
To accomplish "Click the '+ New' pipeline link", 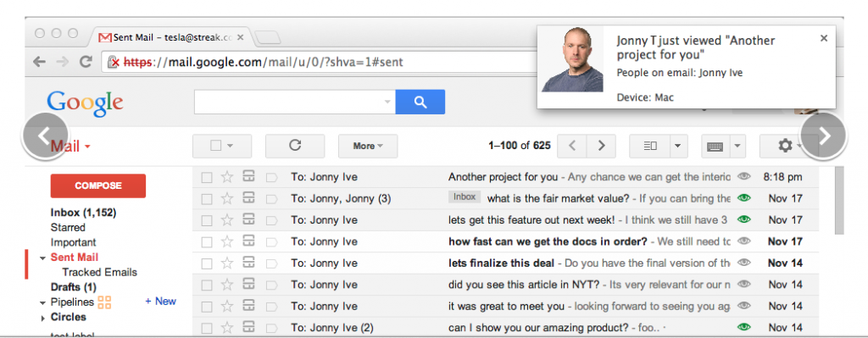I will (x=160, y=302).
